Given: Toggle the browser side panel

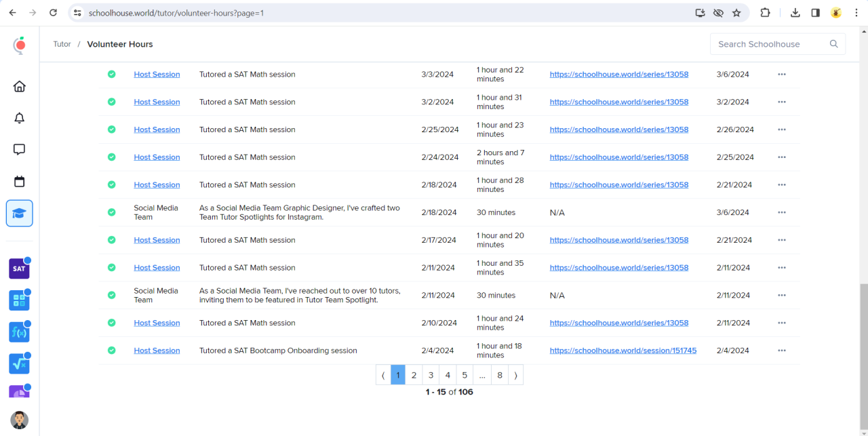Looking at the screenshot, I should [x=815, y=13].
